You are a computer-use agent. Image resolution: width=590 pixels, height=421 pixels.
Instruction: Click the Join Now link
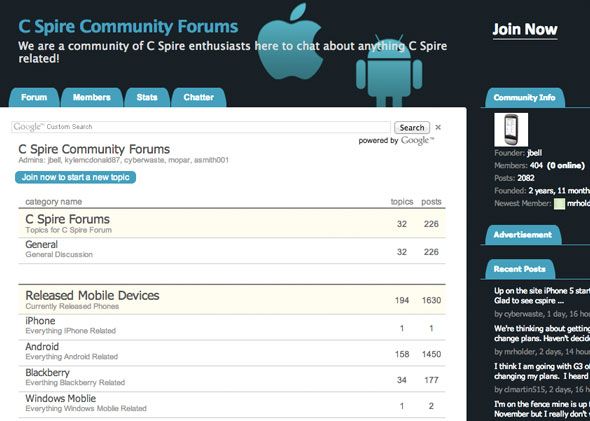tap(525, 30)
